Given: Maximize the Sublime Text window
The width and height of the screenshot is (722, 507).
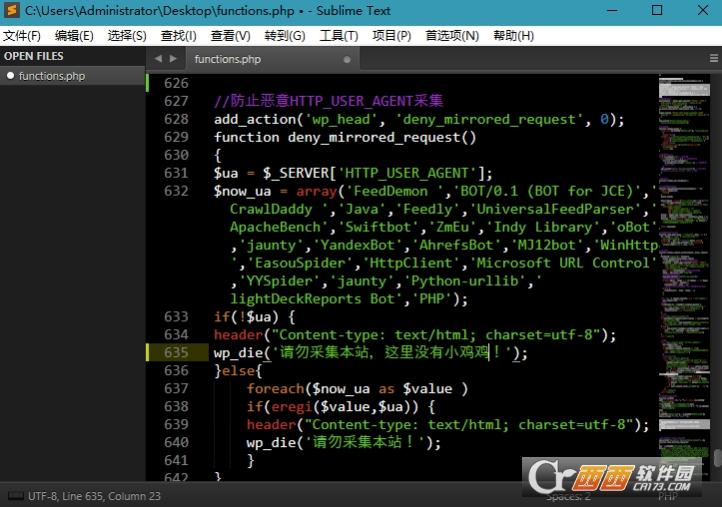Looking at the screenshot, I should coord(657,10).
